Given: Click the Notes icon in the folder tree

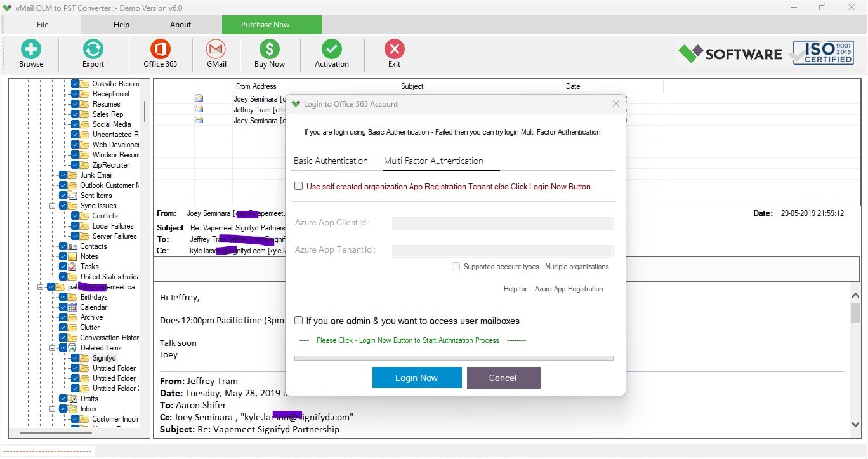Looking at the screenshot, I should [x=72, y=256].
